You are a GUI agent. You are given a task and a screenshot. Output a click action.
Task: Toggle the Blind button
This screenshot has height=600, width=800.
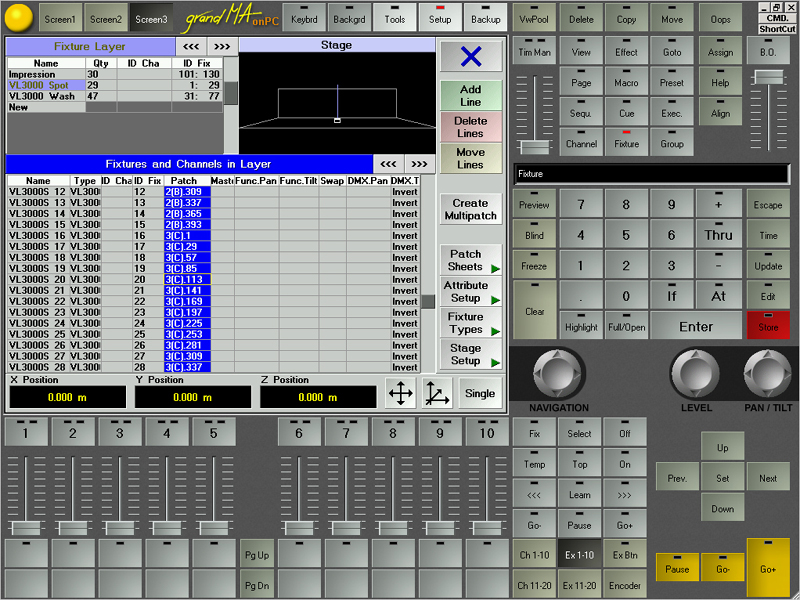tap(535, 234)
